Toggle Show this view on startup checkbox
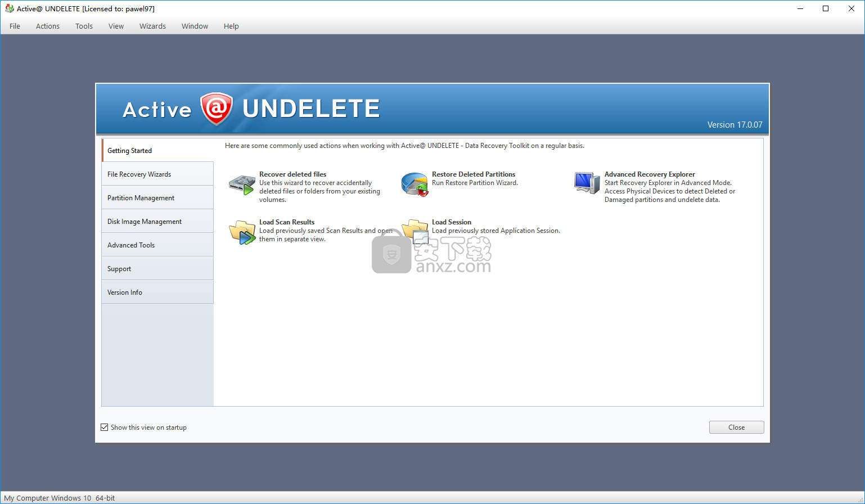Viewport: 865px width, 504px height. click(x=104, y=427)
